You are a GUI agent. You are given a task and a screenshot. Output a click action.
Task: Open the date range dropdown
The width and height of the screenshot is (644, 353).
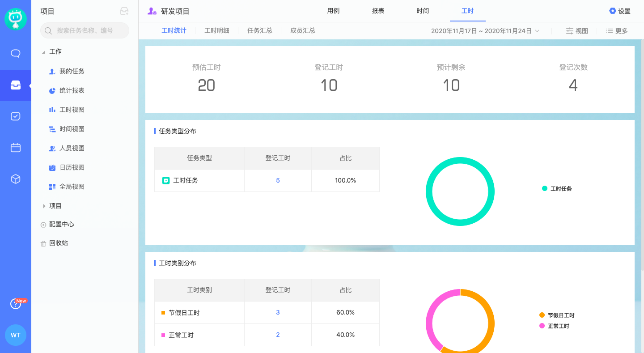click(x=485, y=31)
